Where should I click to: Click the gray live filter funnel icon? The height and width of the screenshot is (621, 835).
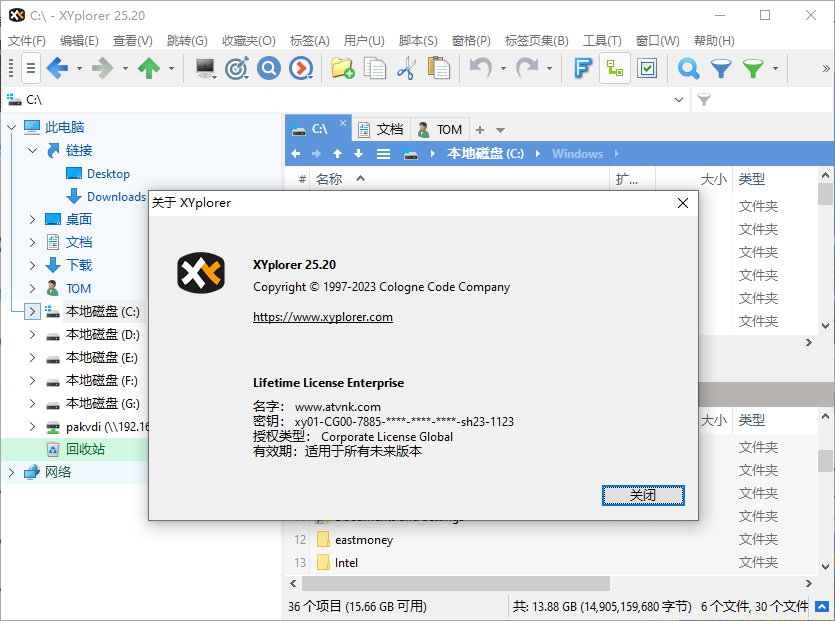pyautogui.click(x=704, y=100)
